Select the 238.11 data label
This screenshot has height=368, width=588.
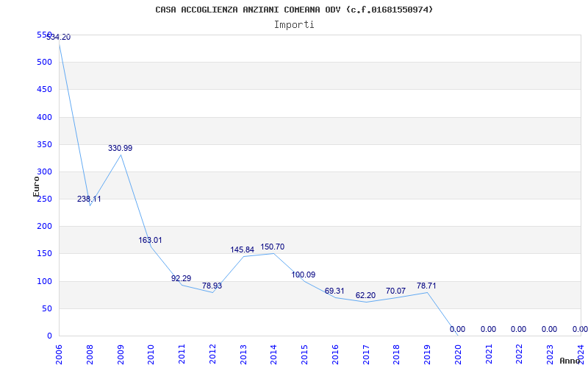(x=89, y=199)
